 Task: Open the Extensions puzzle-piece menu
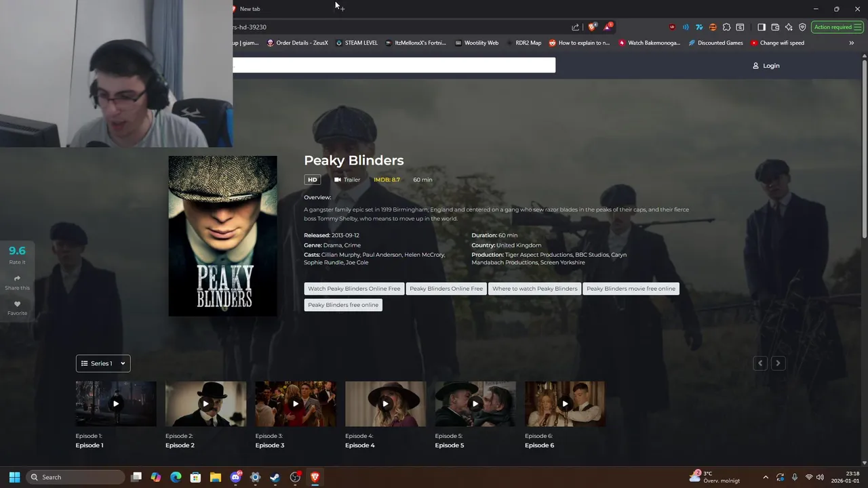(x=726, y=27)
